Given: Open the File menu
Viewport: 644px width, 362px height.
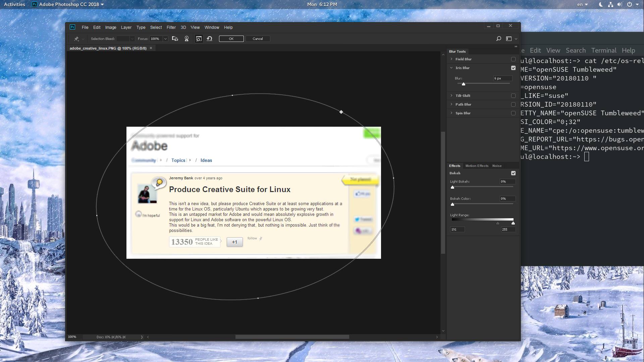Looking at the screenshot, I should click(85, 27).
